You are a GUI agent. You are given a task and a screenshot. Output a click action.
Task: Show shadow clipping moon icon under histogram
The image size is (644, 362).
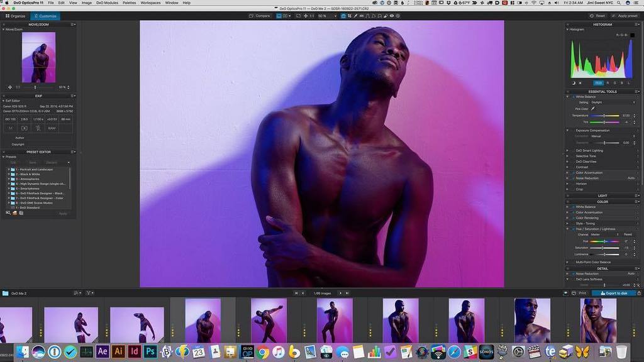574,83
